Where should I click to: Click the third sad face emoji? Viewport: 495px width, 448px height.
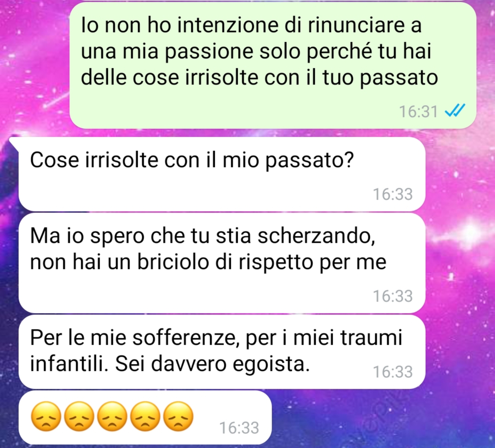pos(112,416)
